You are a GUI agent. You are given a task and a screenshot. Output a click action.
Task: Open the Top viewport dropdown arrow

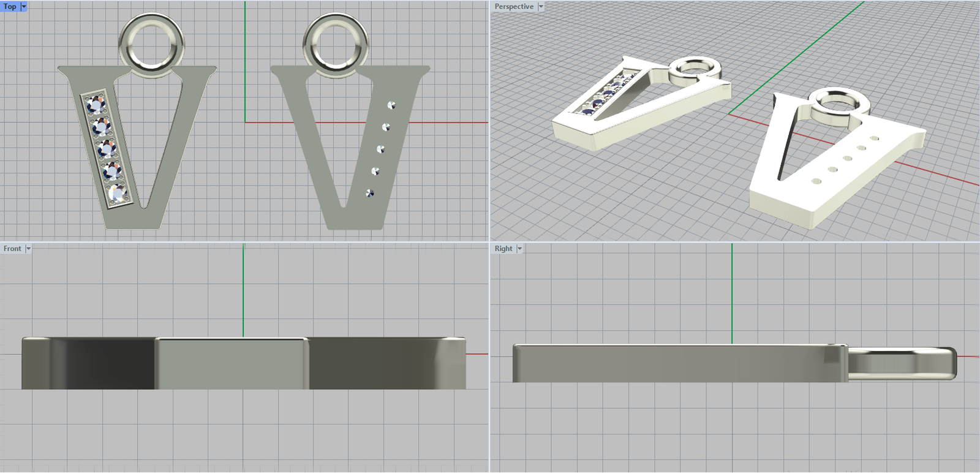[24, 6]
